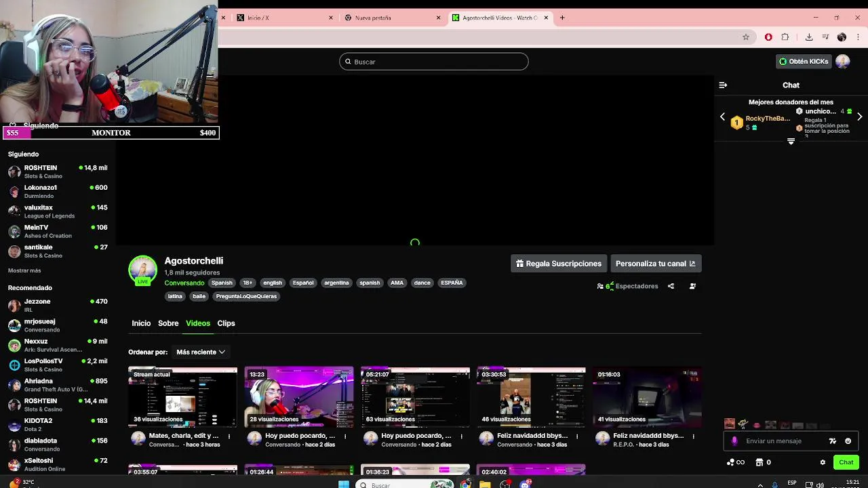
Task: Click the Conversando category link
Action: click(184, 283)
